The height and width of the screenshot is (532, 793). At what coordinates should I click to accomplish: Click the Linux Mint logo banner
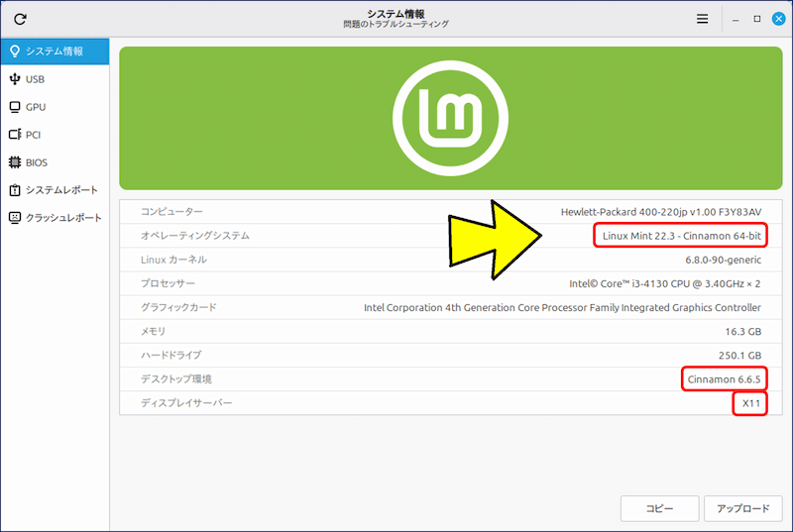click(x=451, y=118)
